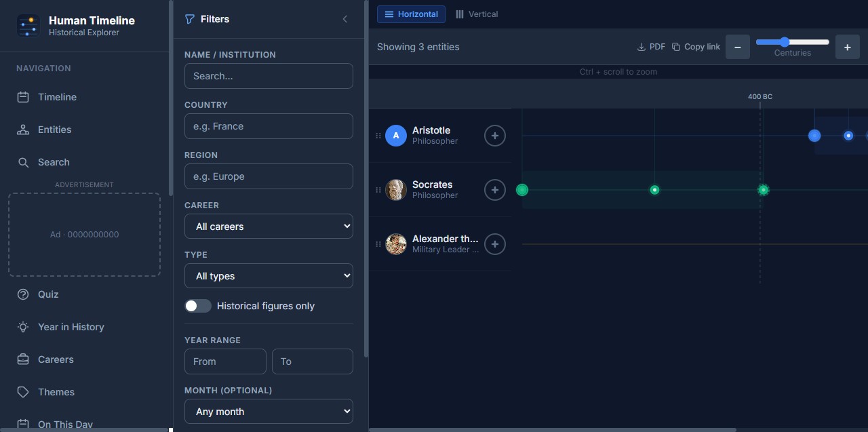Open Careers via the briefcase icon
Screen dimensions: 868x432
(23, 359)
